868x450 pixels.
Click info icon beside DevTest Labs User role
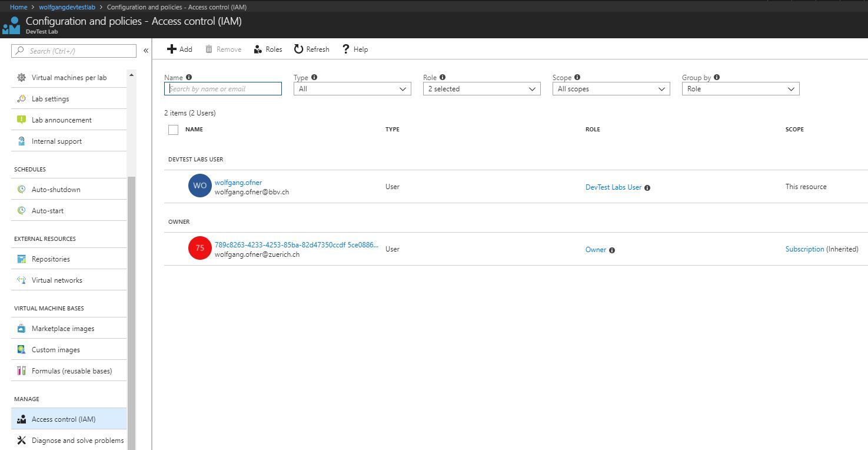(647, 188)
